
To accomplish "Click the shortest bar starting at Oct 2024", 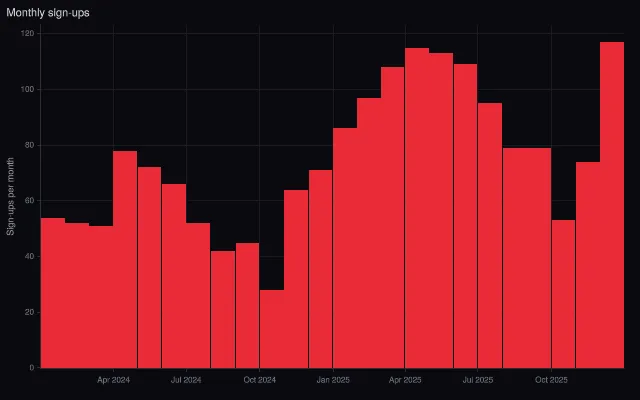I will coord(272,329).
